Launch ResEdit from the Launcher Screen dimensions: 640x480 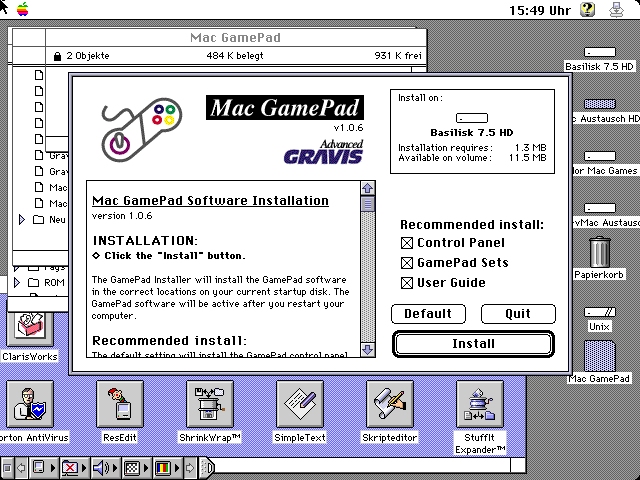pyautogui.click(x=120, y=404)
